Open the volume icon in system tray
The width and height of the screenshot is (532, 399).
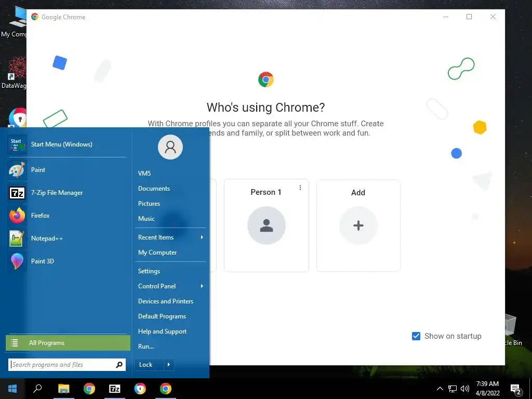click(465, 389)
